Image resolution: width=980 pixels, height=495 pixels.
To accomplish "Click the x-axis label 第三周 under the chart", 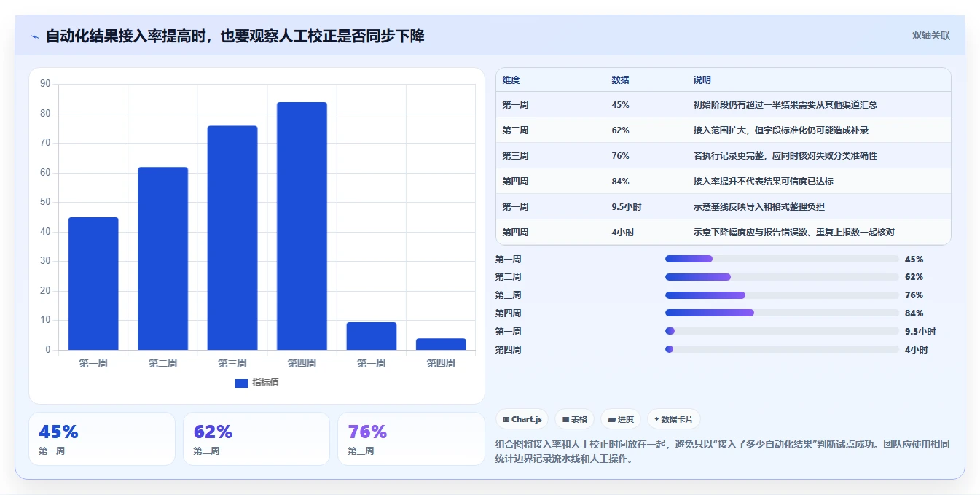I will 232,363.
